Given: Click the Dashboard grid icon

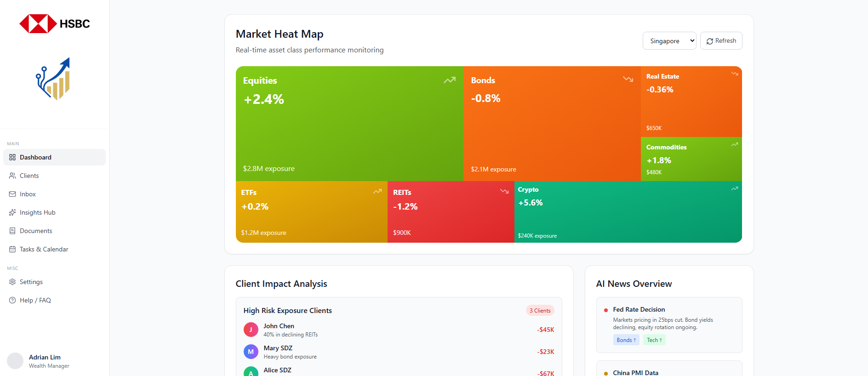Looking at the screenshot, I should pos(12,157).
